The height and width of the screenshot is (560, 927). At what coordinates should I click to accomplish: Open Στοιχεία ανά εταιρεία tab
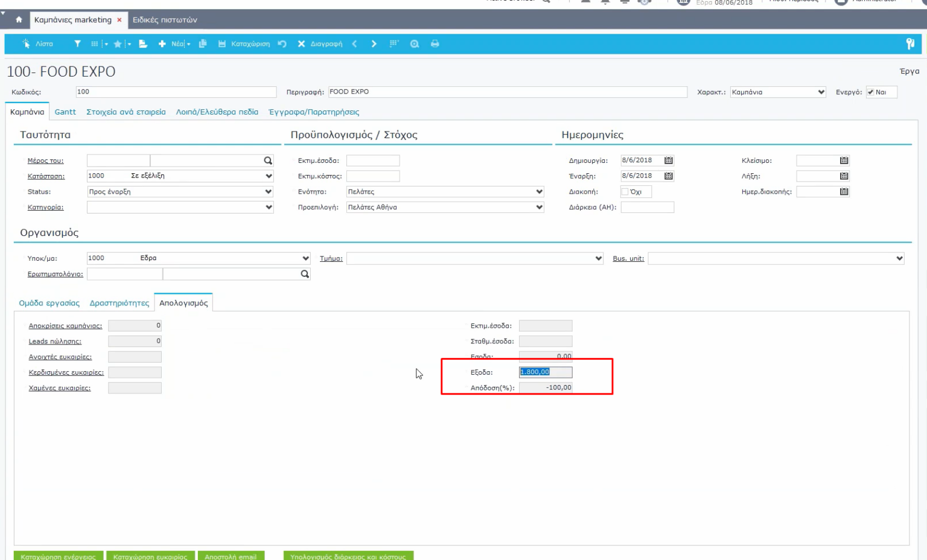[x=126, y=112]
